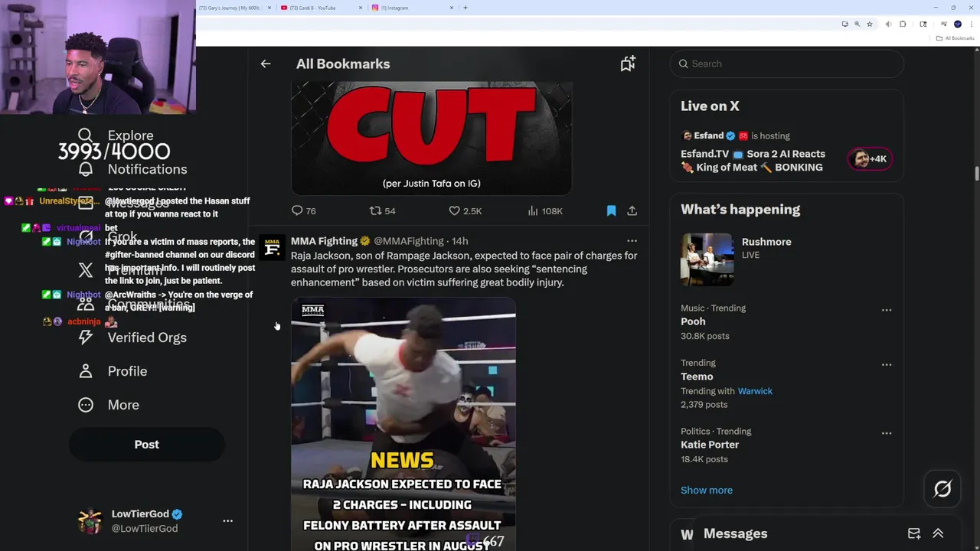Open the All Bookmarks folder in browser
The image size is (980, 551).
pos(956,38)
